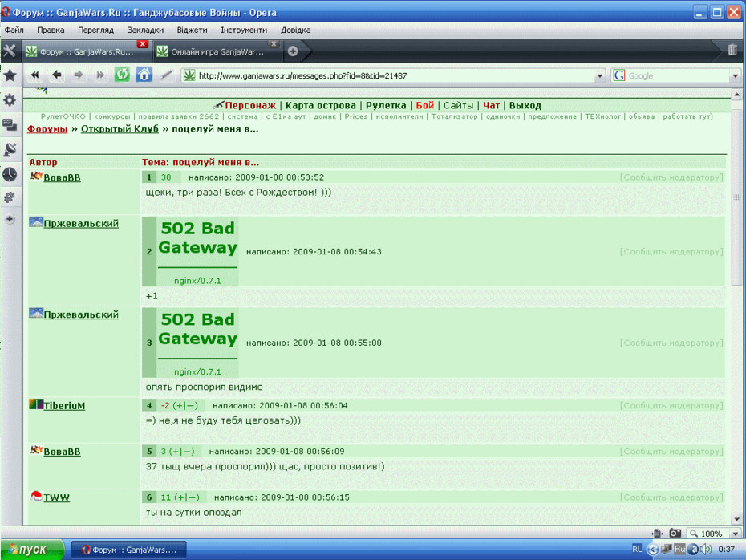Open the Widgets gear panel in sidebar

point(10,100)
